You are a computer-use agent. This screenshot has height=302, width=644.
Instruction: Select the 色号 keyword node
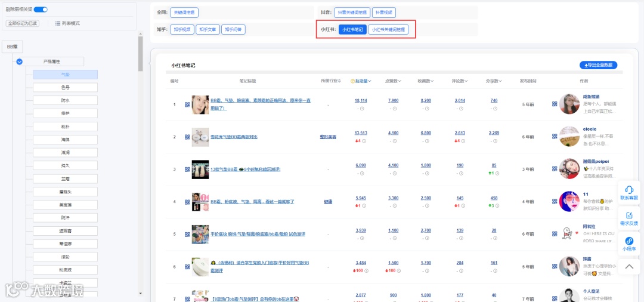pos(66,88)
